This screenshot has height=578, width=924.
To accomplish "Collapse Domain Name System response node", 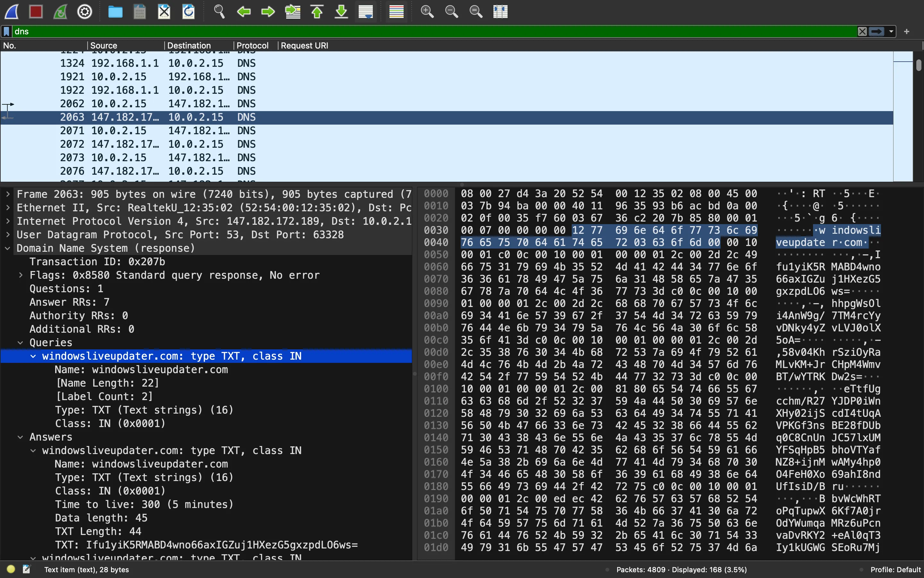I will click(x=8, y=248).
